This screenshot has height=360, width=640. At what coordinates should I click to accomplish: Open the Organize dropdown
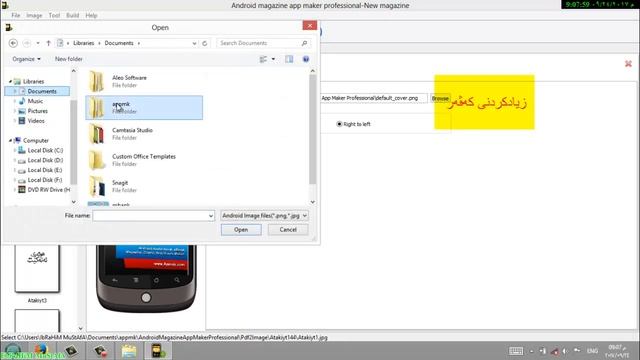pos(27,59)
